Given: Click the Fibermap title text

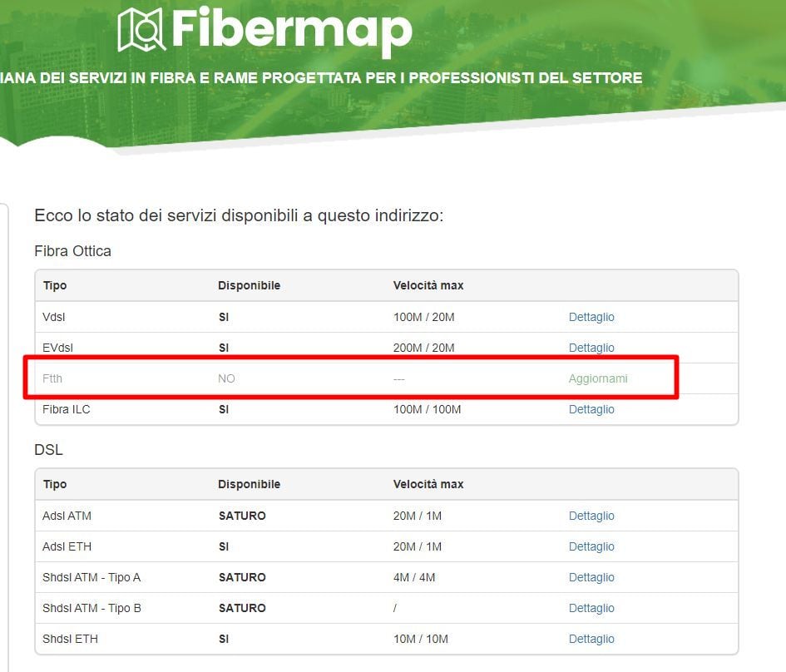Looking at the screenshot, I should (x=292, y=31).
